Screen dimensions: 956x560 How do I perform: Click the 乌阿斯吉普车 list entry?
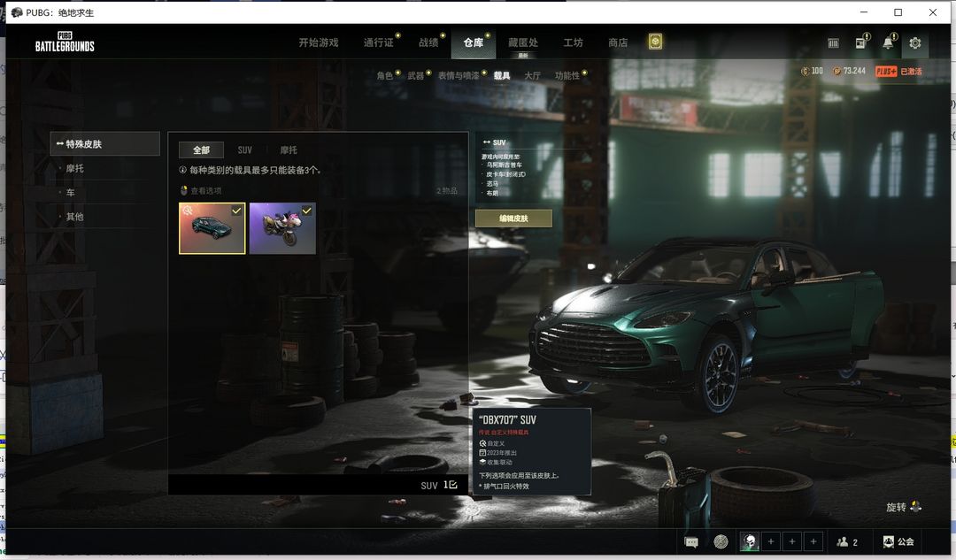point(504,165)
